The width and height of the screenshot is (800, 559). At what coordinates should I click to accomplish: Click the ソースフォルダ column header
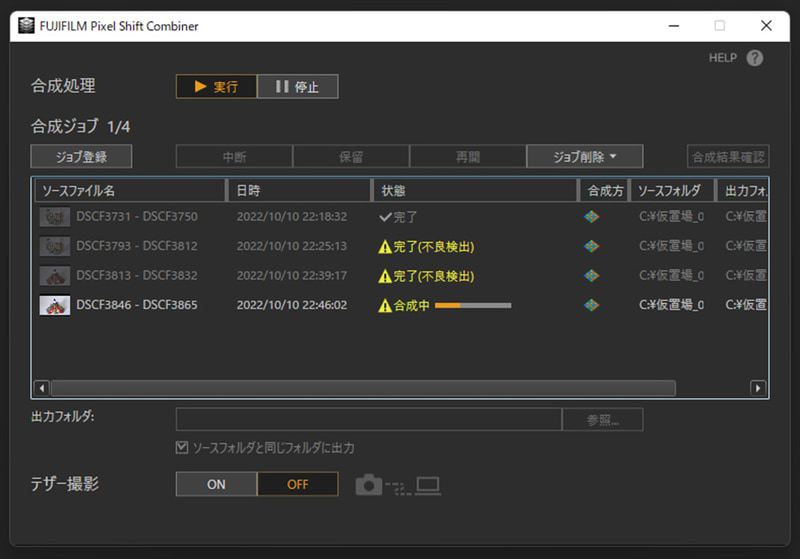[672, 191]
